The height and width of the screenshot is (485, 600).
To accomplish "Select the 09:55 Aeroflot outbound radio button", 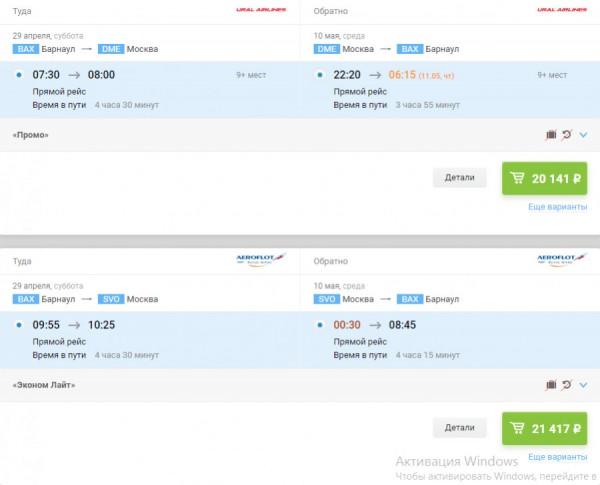I will click(19, 325).
